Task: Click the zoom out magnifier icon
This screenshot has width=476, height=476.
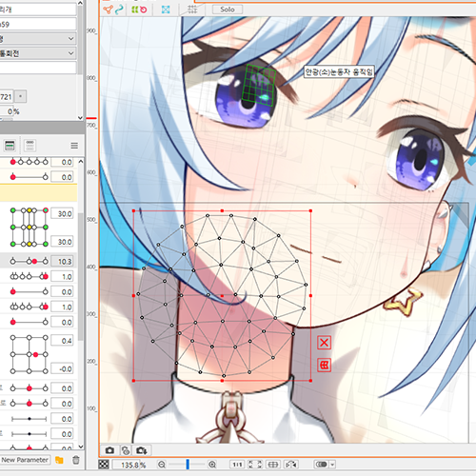Action: 162,465
